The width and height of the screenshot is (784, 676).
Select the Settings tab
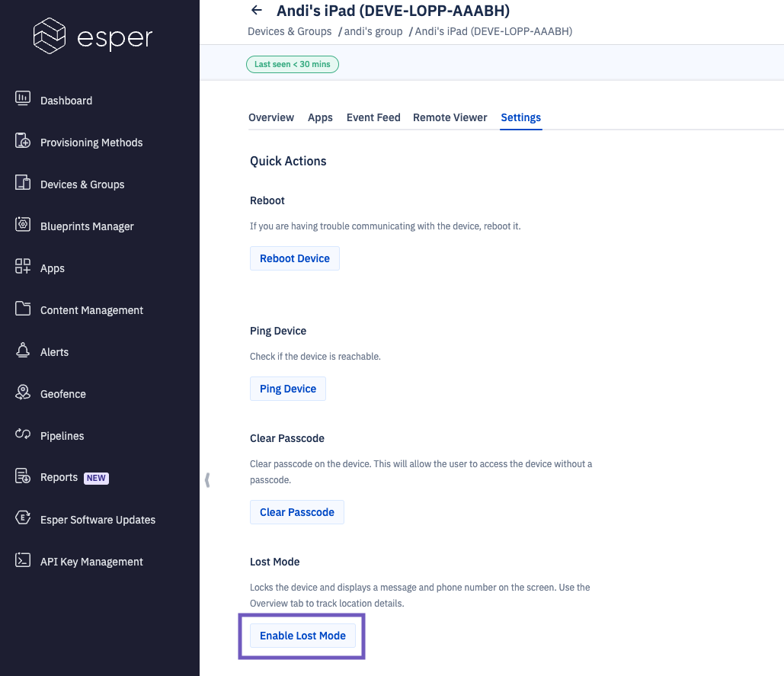pyautogui.click(x=521, y=118)
